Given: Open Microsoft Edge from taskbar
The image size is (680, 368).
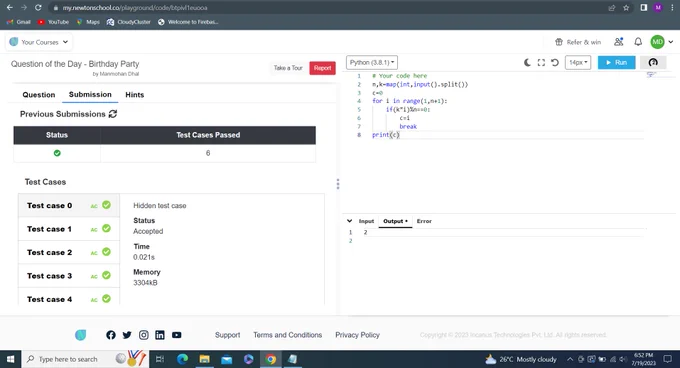Looking at the screenshot, I should click(x=183, y=359).
